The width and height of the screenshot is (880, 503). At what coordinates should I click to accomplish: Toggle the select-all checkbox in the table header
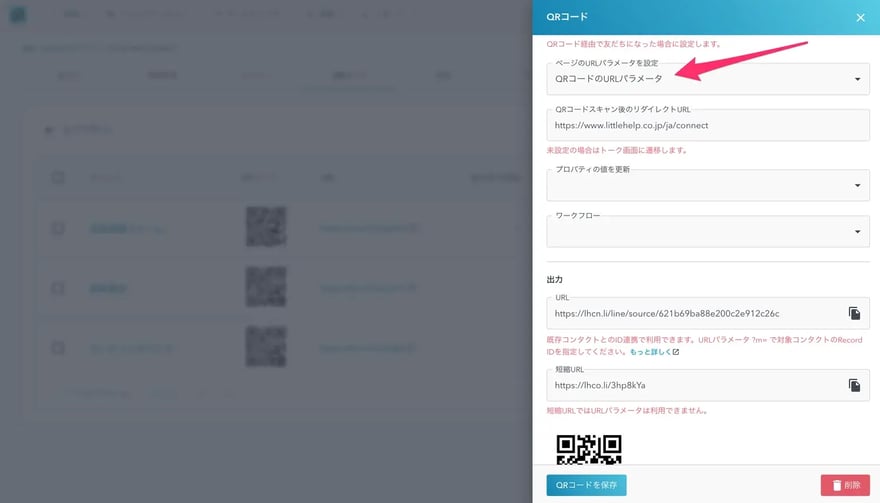58,177
